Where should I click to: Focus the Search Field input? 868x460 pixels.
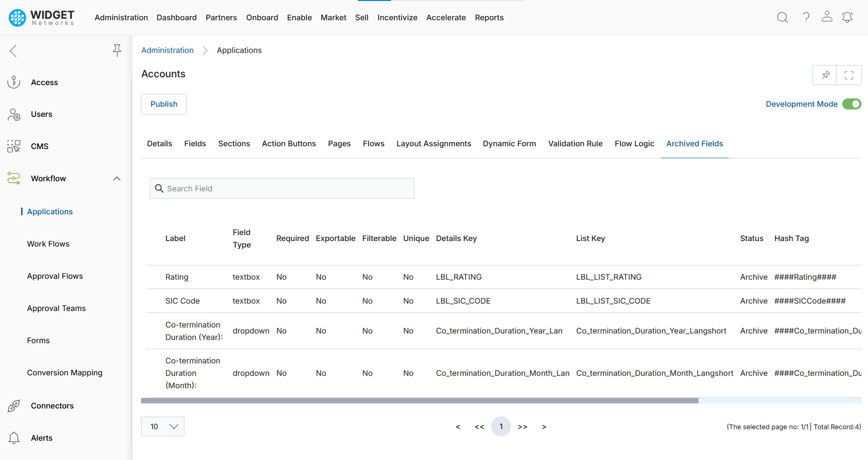[282, 189]
